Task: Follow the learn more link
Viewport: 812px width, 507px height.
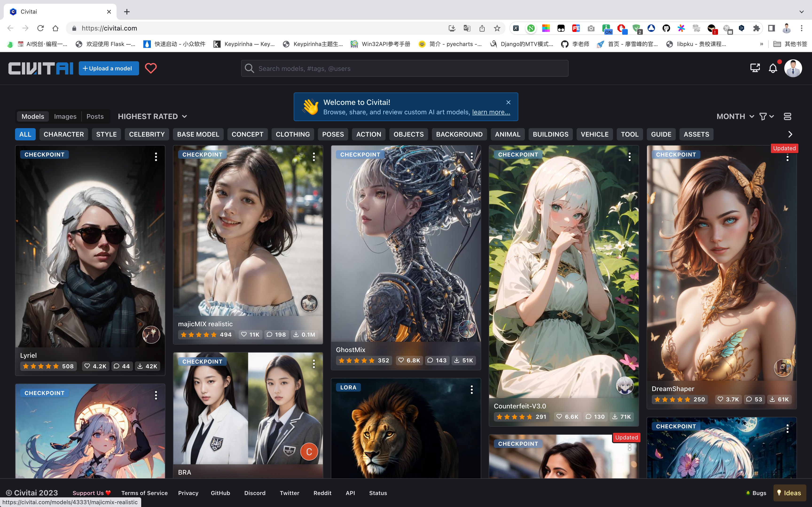Action: pos(491,112)
